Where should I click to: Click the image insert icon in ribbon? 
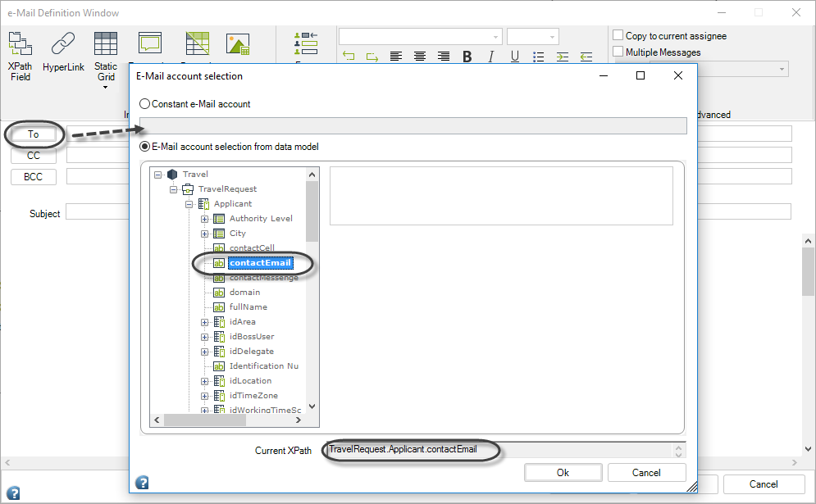(238, 43)
